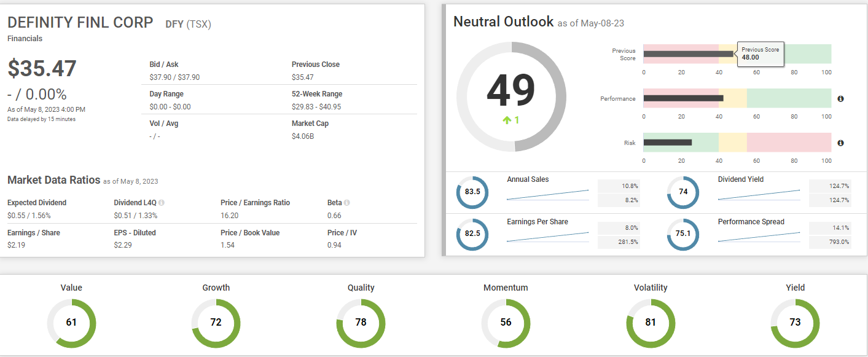Click the Performance info icon
This screenshot has width=868, height=357.
[840, 98]
